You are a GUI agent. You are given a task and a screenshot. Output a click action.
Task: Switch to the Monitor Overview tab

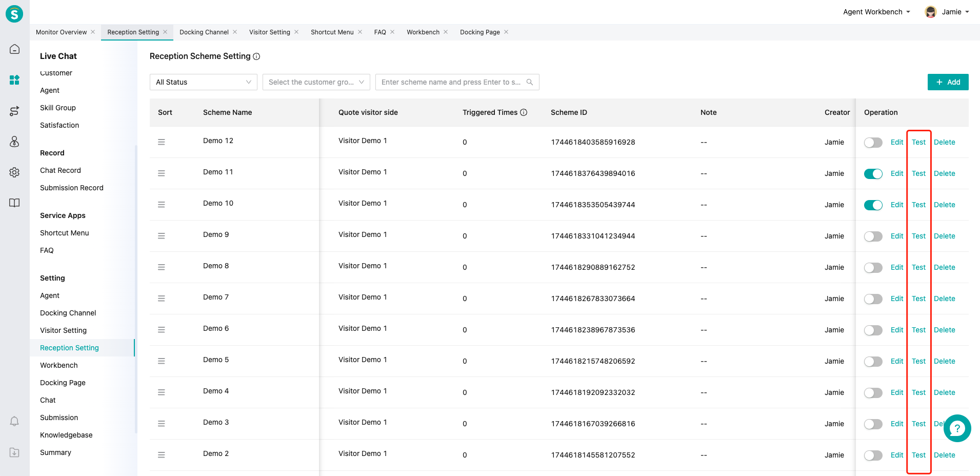(61, 32)
